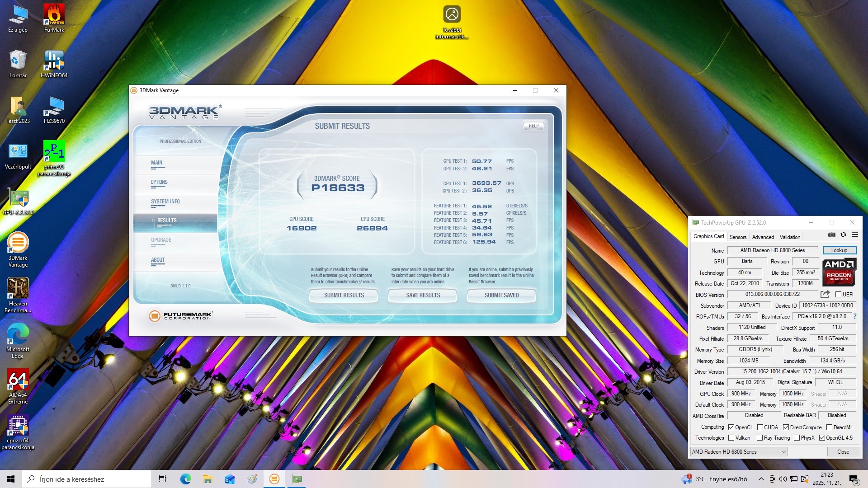Open the Validation tab
The image size is (868, 488).
click(789, 237)
